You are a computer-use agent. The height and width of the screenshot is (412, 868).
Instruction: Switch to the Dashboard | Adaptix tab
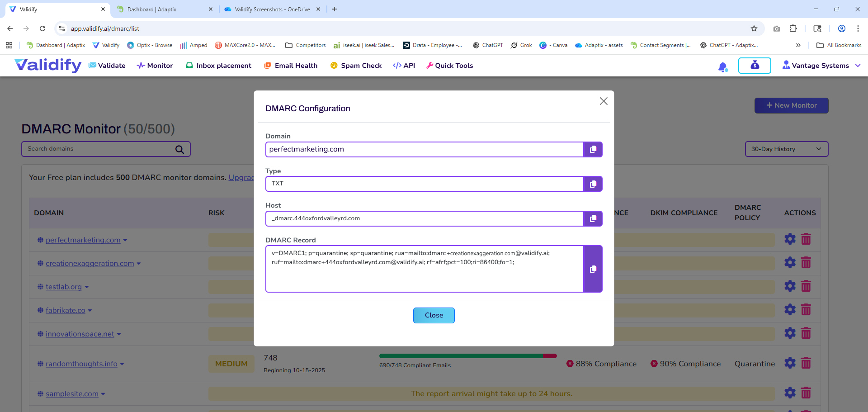coord(152,9)
